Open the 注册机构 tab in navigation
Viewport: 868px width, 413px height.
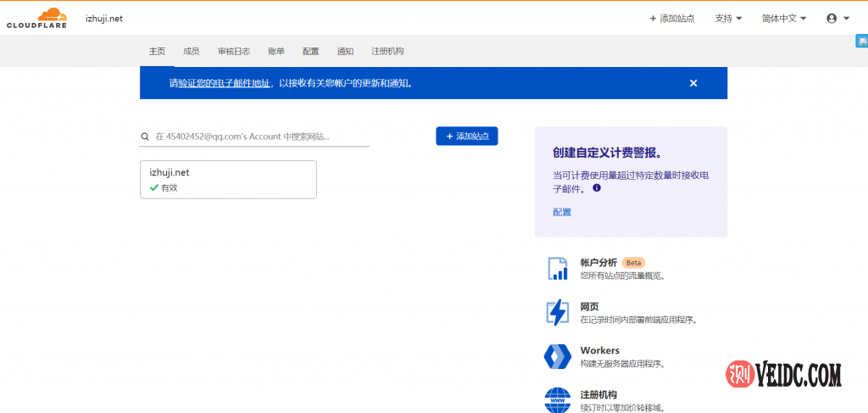[387, 51]
